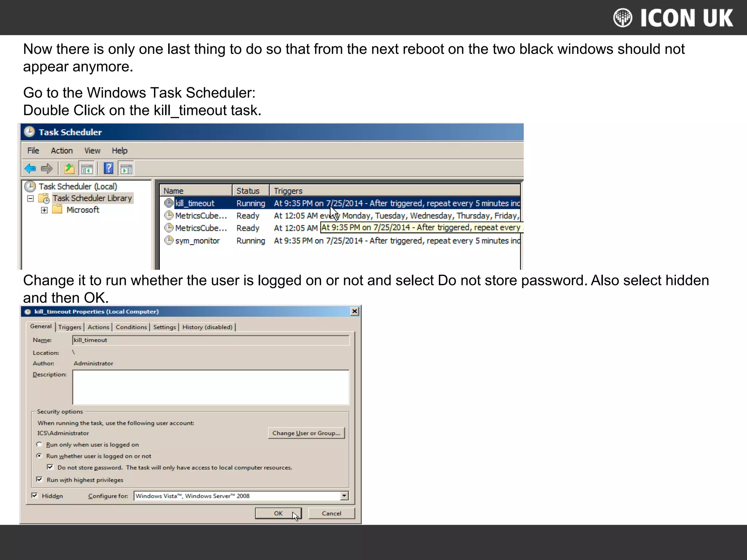The height and width of the screenshot is (560, 747).
Task: Click the Show/Hide Console Tree icon
Action: coord(87,169)
